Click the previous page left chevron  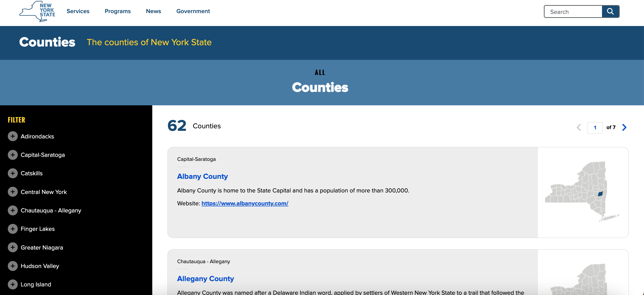coord(579,127)
